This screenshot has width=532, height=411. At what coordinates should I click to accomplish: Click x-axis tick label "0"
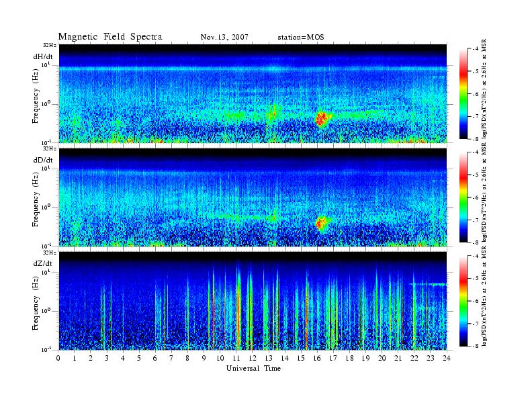(58, 358)
